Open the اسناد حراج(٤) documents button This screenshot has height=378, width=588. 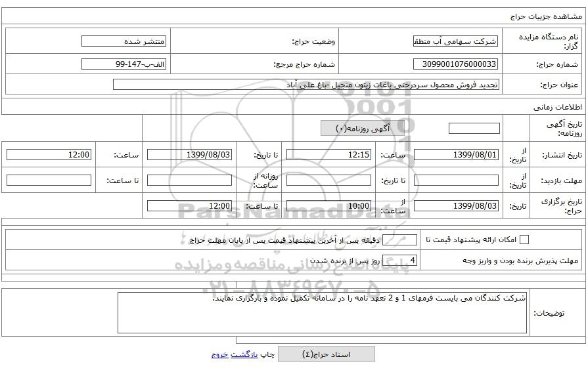tap(327, 354)
